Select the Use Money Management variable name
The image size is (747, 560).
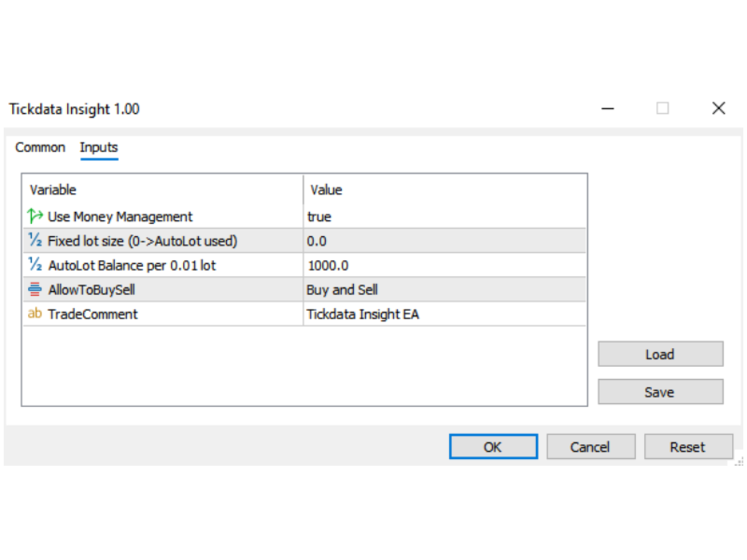[x=120, y=217]
